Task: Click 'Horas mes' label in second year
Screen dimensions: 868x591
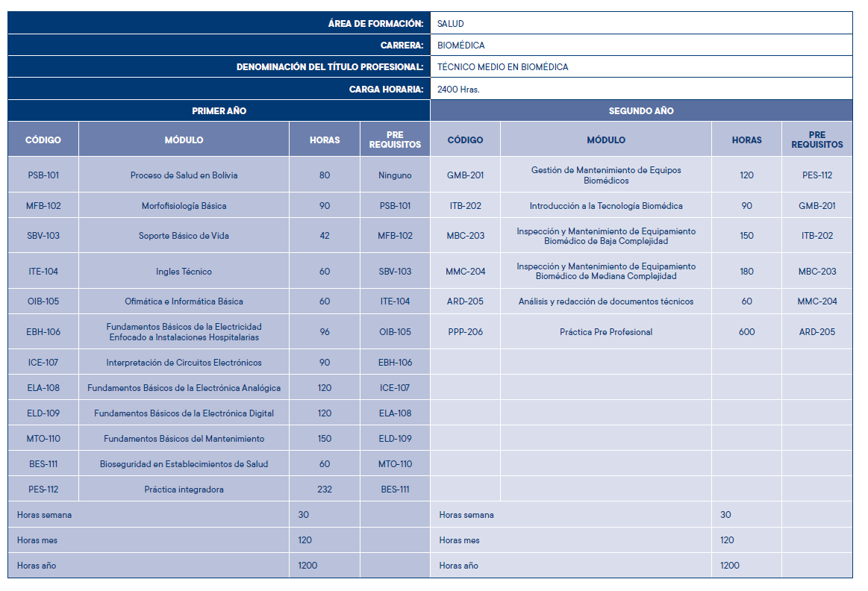Action: [x=460, y=540]
